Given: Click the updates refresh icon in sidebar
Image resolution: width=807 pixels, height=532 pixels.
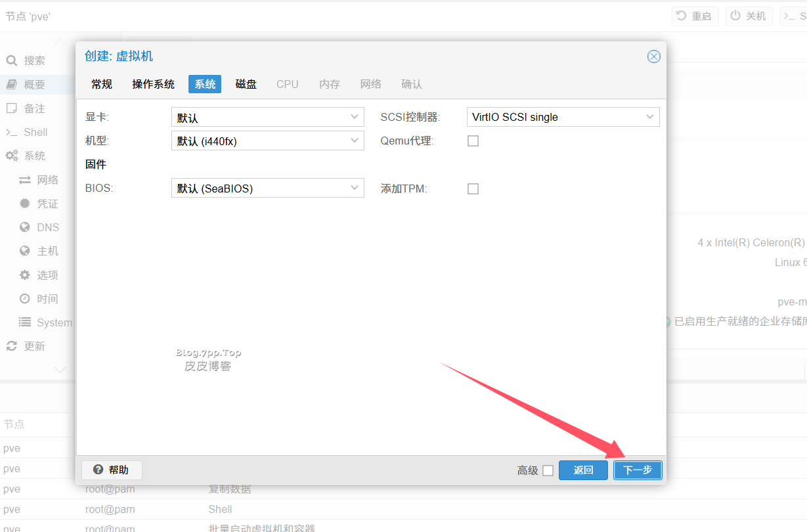Looking at the screenshot, I should tap(11, 346).
